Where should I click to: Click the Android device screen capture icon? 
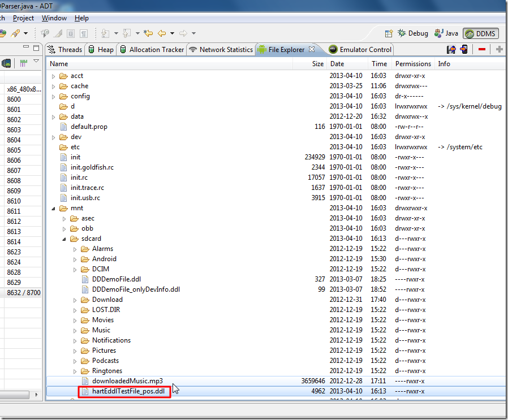click(x=6, y=63)
